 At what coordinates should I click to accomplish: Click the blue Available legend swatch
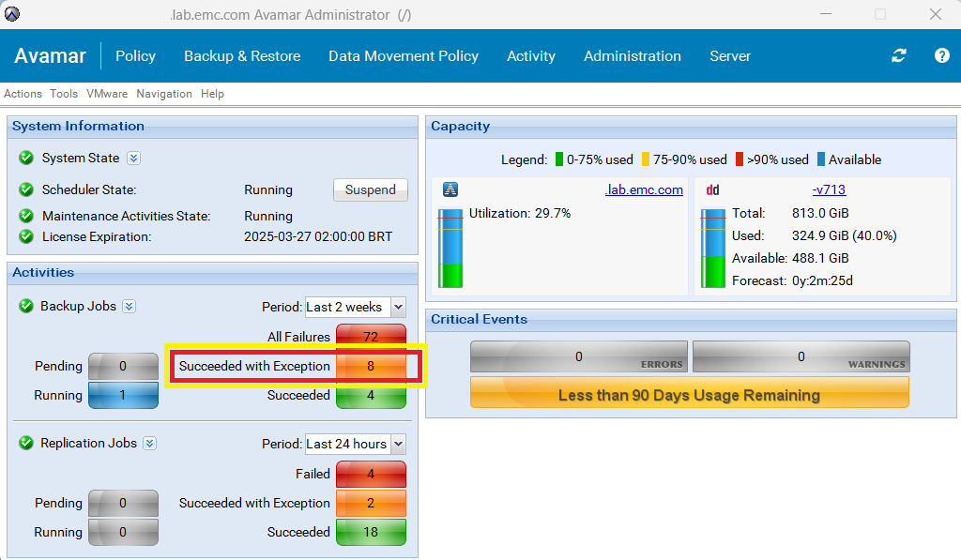[821, 159]
